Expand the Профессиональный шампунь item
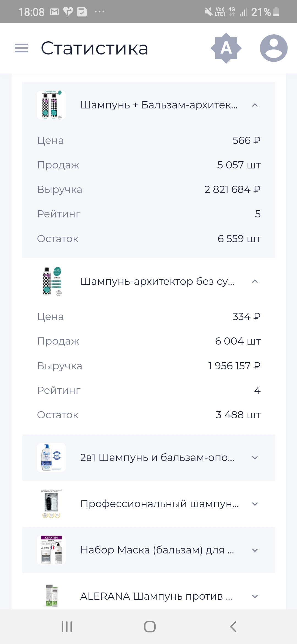The width and height of the screenshot is (297, 644). (255, 504)
